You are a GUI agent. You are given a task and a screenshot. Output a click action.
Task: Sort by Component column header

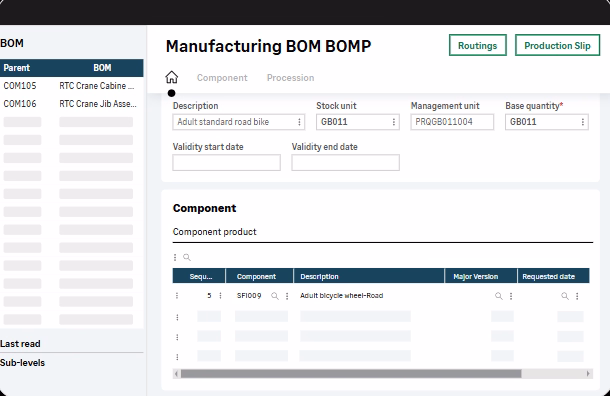(x=259, y=276)
